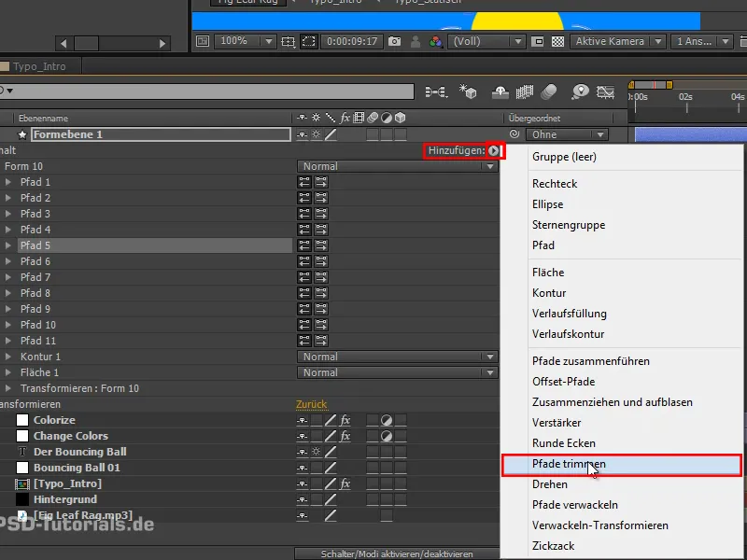Toggle the hide shy layers icon
This screenshot has width=747, height=560.
tap(500, 91)
